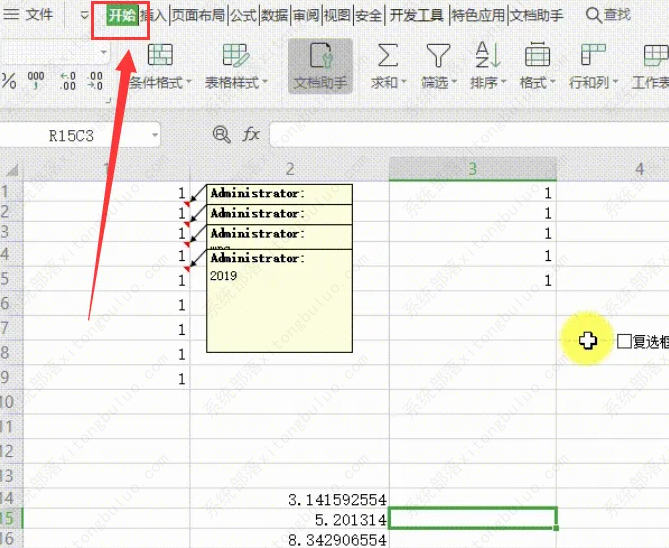Tick the 复选框 checkbox
The width and height of the screenshot is (669, 548).
pos(624,341)
